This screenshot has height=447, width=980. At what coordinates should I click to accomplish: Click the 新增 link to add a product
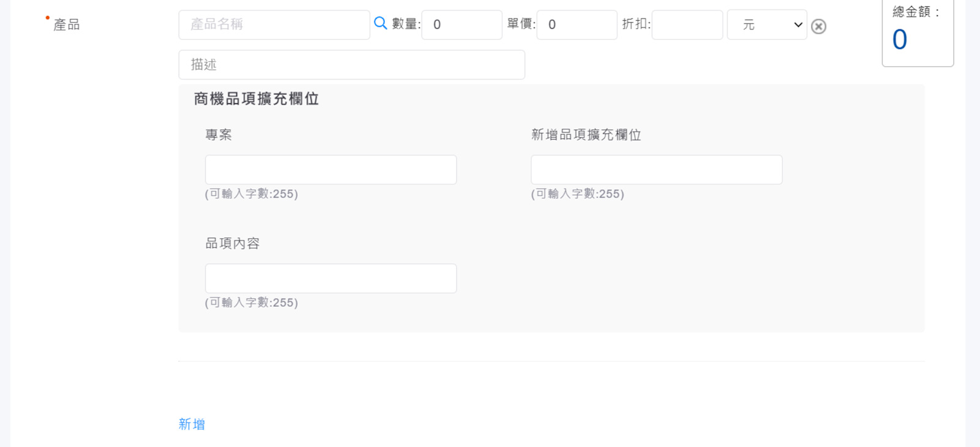point(192,424)
